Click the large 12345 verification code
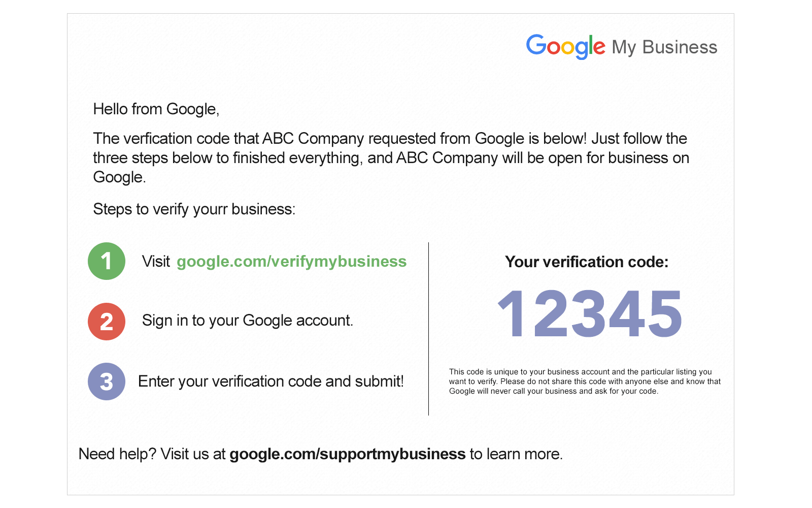 point(590,313)
